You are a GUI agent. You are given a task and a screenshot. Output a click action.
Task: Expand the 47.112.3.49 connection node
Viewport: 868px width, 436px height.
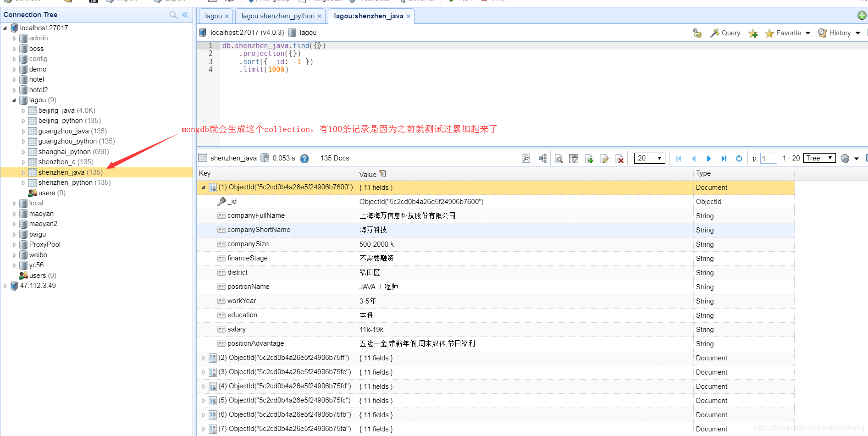pos(5,286)
